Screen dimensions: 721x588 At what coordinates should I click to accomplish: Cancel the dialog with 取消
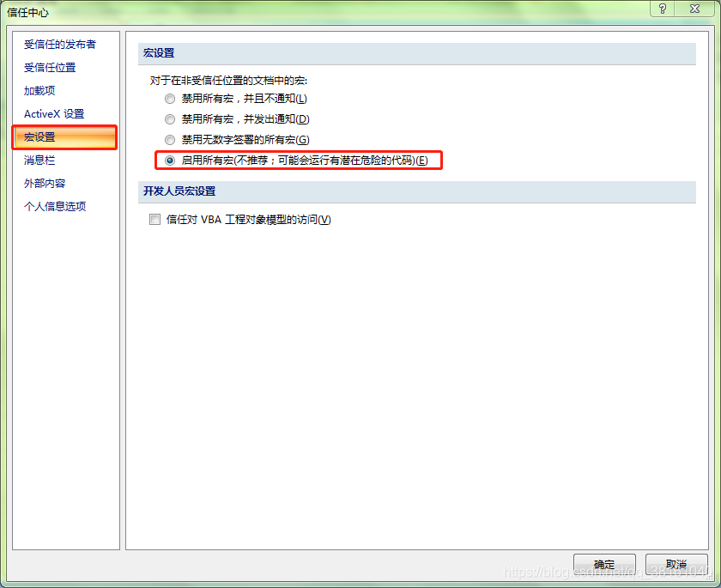pyautogui.click(x=676, y=564)
